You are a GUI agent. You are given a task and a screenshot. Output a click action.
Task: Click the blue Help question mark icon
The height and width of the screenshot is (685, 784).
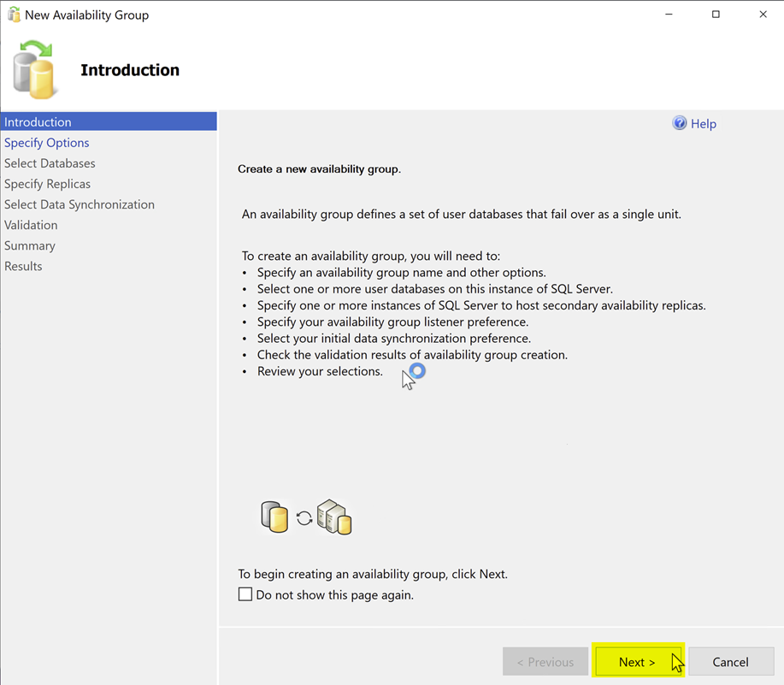(679, 123)
